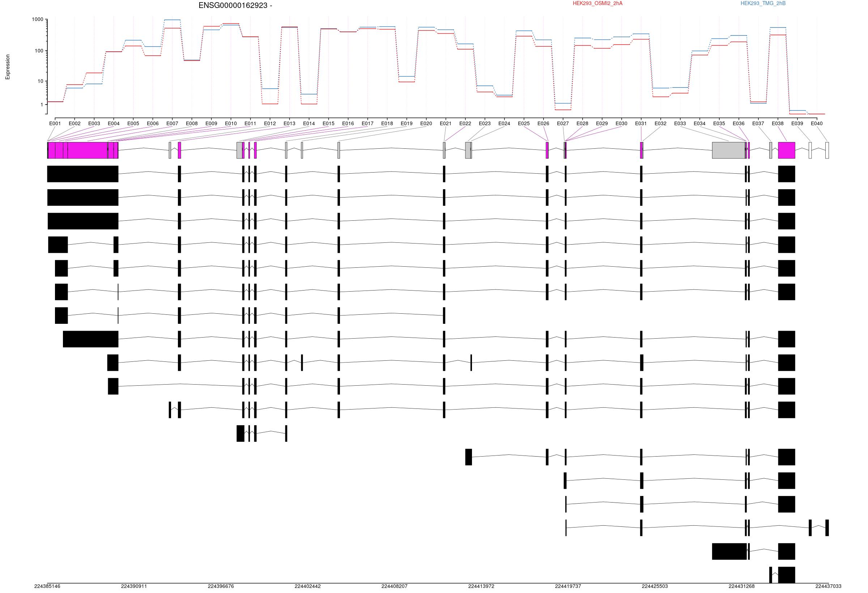Click the Expression axis title
The width and height of the screenshot is (868, 593).
[x=8, y=67]
